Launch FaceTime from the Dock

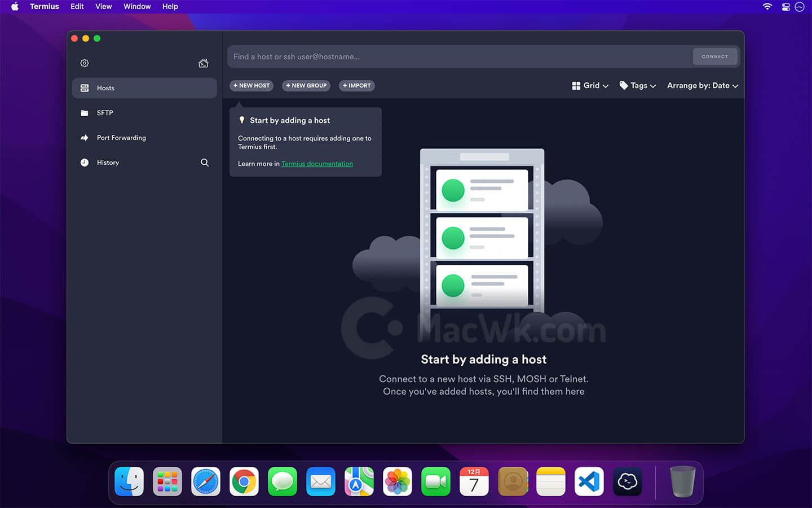coord(436,481)
